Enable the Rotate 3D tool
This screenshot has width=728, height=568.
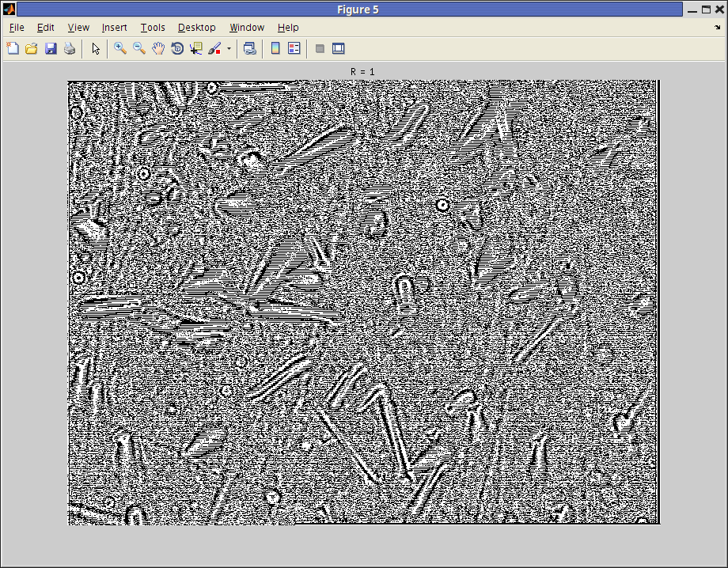tap(177, 48)
